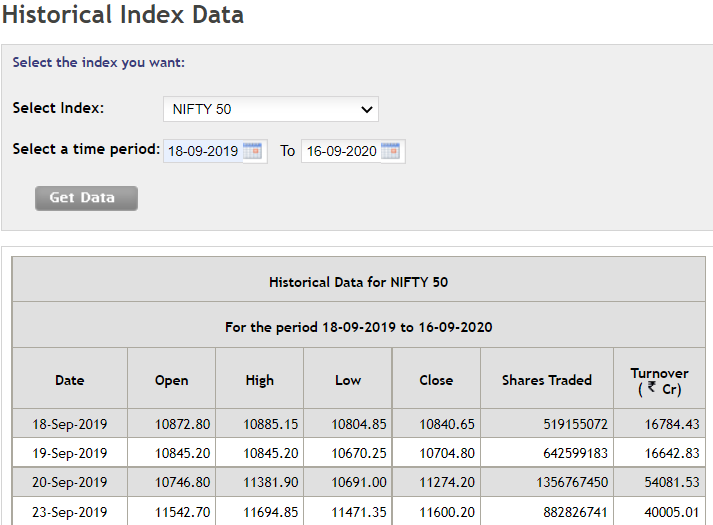Click shares traded value 1356767450
This screenshot has height=525, width=713.
click(x=572, y=482)
